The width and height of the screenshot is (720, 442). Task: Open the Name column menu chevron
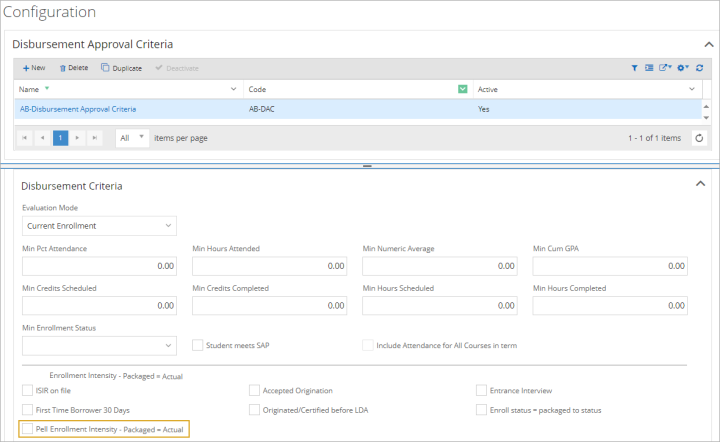click(x=233, y=89)
